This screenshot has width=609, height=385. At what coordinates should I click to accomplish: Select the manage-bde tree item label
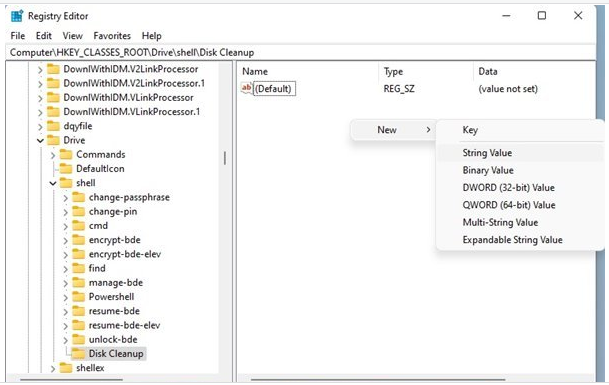(x=116, y=283)
